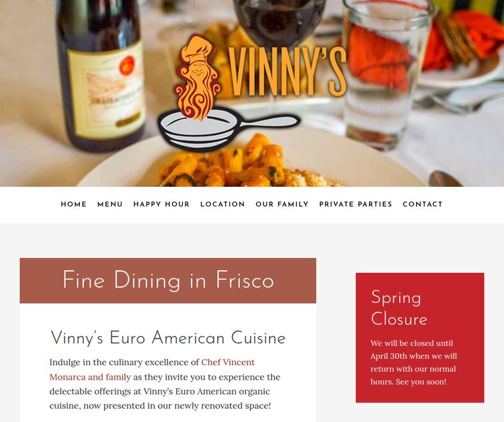This screenshot has height=422, width=504.
Task: Click the Fine Dining in Frisco banner
Action: 168,281
